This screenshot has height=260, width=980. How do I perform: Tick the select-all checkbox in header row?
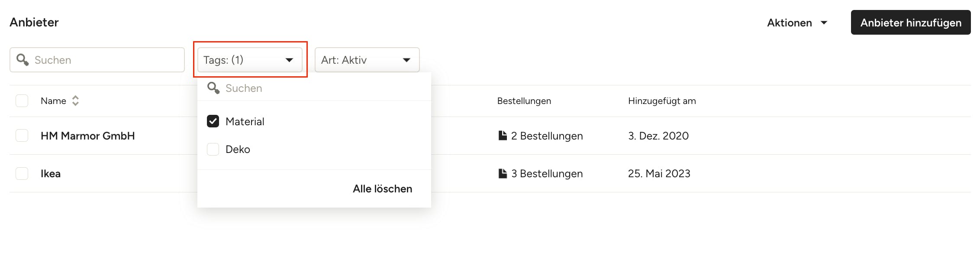(22, 101)
